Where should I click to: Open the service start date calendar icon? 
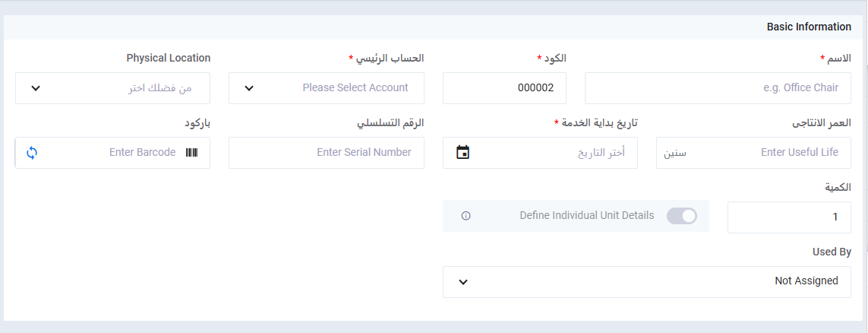pos(463,152)
